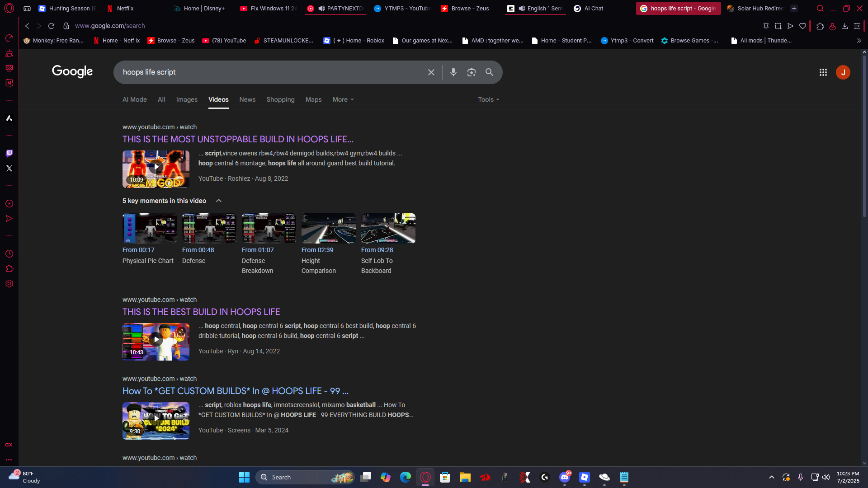Viewport: 868px width, 488px height.
Task: Open 'How To *GET CUSTOM BUILDS*' result
Action: pyautogui.click(x=236, y=391)
